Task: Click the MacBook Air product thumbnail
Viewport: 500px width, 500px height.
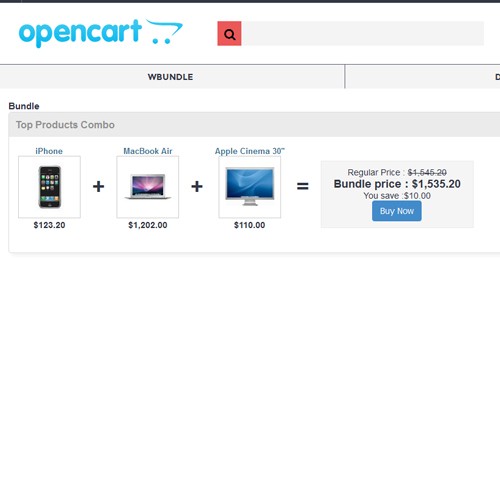Action: 148,187
